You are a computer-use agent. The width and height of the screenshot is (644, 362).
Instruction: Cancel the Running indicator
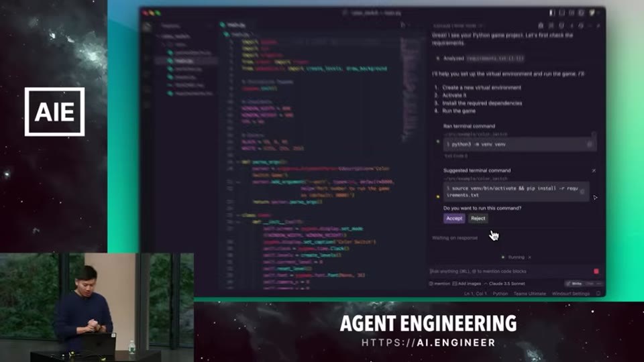pos(530,257)
